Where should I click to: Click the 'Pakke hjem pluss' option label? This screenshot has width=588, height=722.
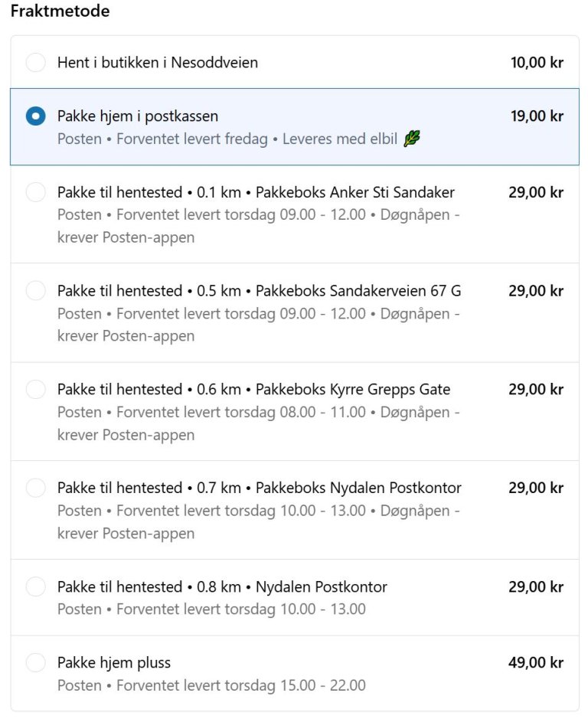click(114, 663)
